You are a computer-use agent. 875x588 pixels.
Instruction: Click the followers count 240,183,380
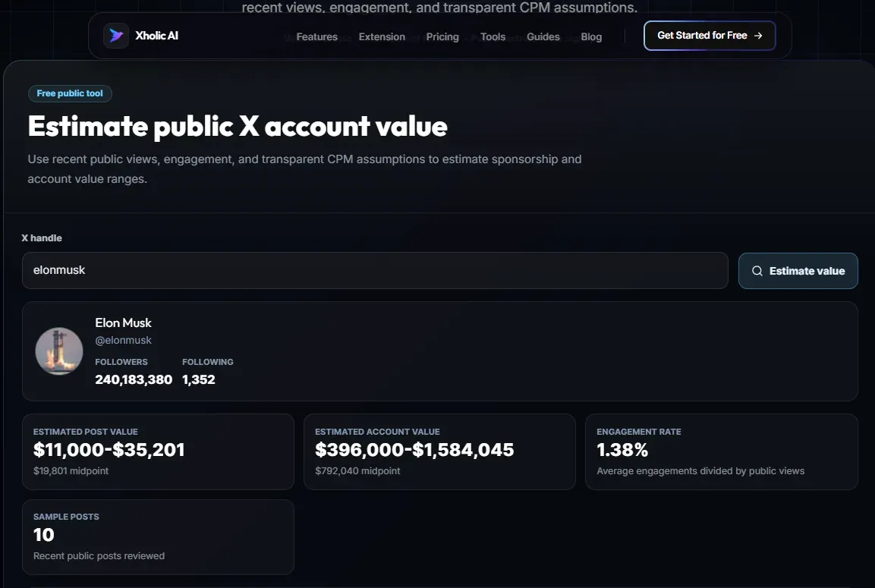(x=134, y=379)
